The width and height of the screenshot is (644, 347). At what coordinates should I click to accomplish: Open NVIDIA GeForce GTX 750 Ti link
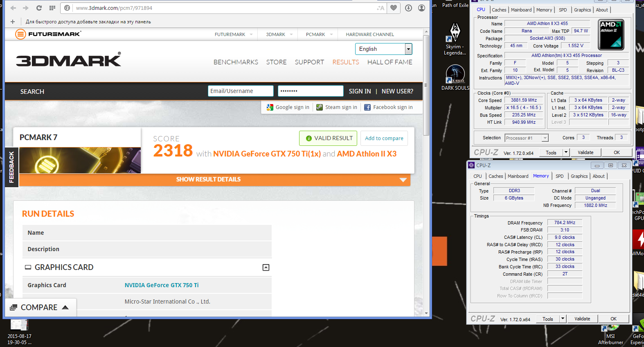(162, 285)
